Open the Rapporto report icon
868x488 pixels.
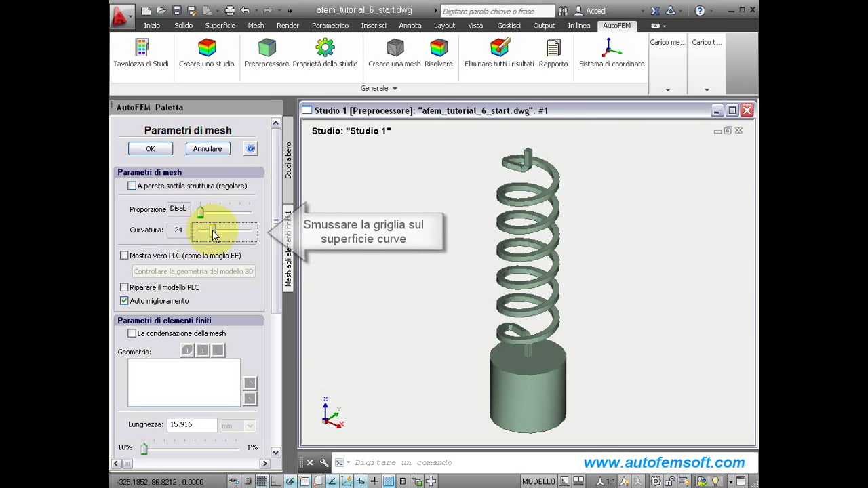[x=553, y=47]
